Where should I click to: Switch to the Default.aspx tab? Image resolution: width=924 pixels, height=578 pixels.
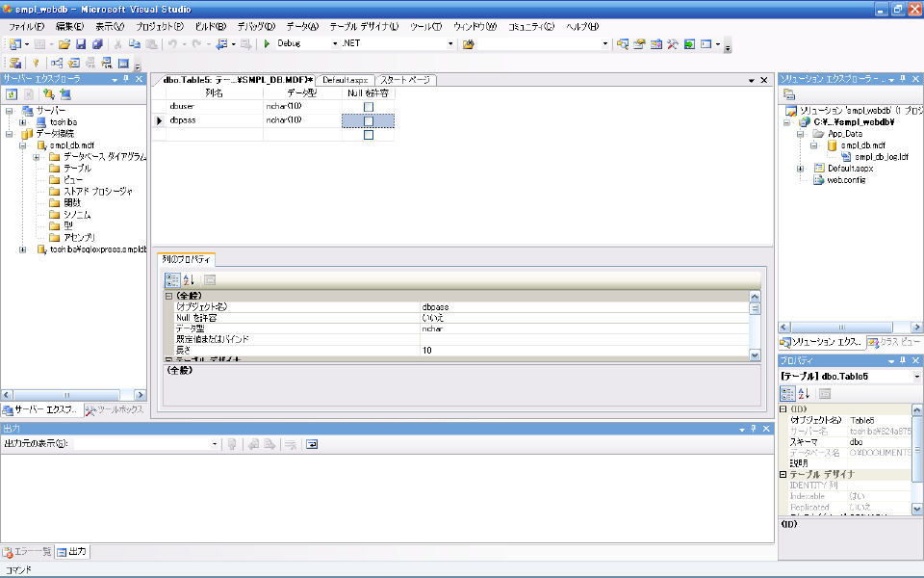[346, 80]
